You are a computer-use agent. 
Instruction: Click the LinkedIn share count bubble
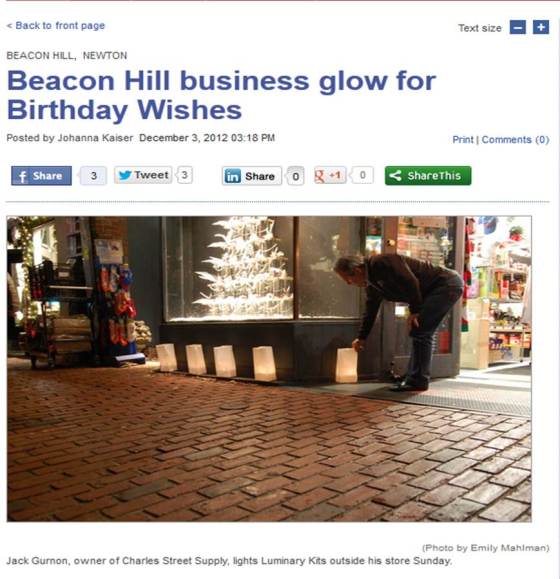(295, 177)
